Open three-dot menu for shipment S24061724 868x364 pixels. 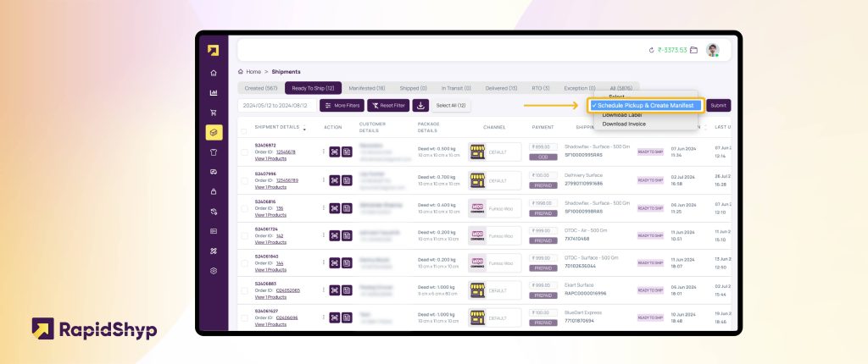324,234
